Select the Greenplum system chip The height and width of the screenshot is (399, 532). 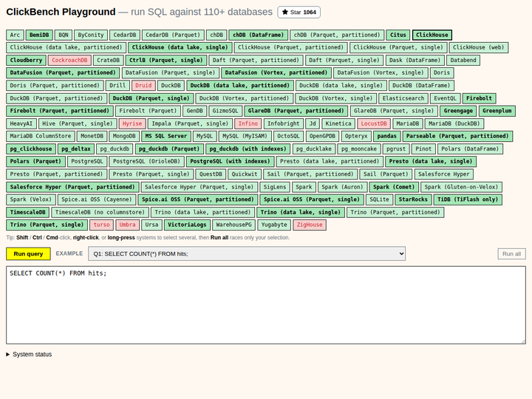point(497,111)
